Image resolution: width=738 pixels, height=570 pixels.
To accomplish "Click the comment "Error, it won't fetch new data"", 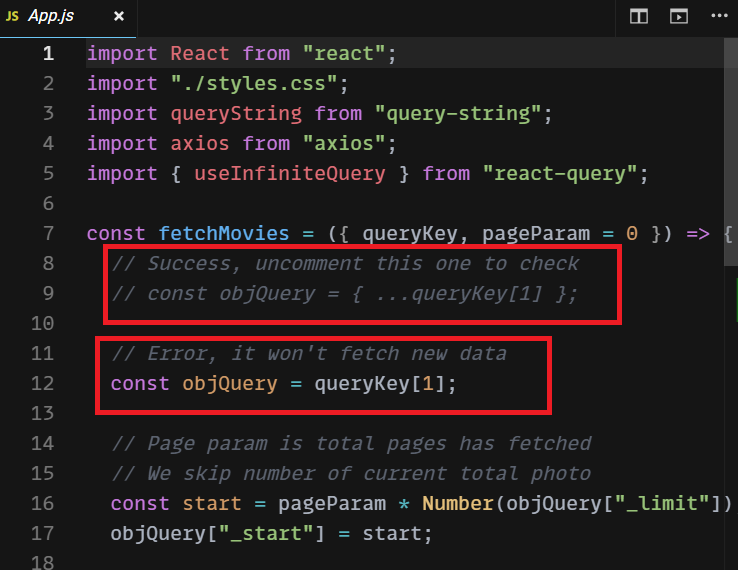I will point(309,353).
